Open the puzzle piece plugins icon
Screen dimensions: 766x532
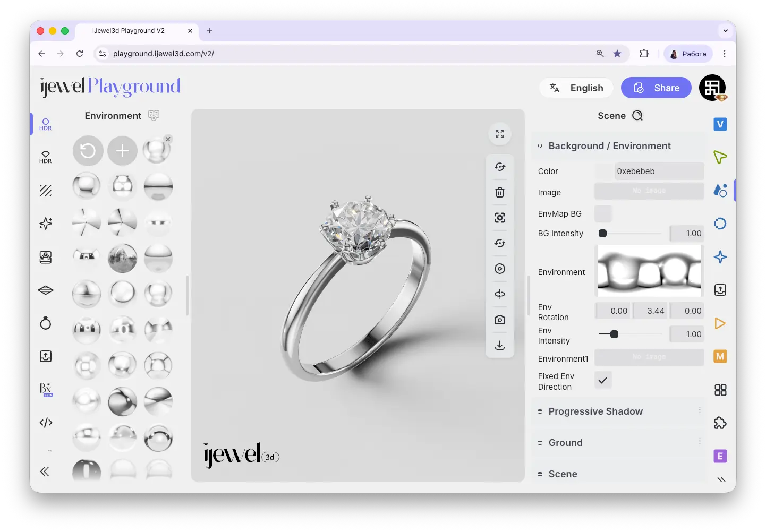click(720, 423)
